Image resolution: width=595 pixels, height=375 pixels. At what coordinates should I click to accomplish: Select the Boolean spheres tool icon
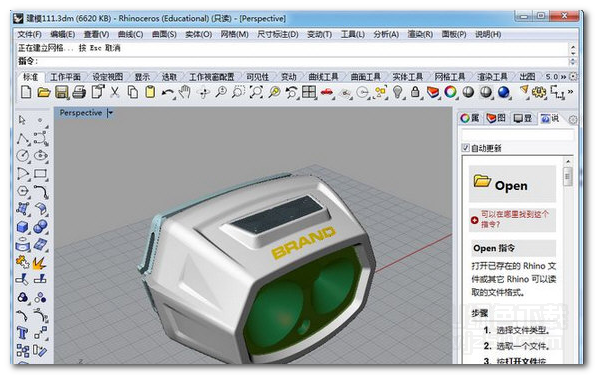pyautogui.click(x=40, y=227)
